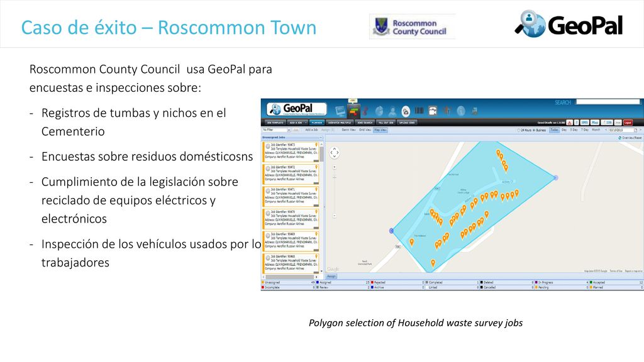
Task: Click the Completed status count entry
Action: [453, 282]
